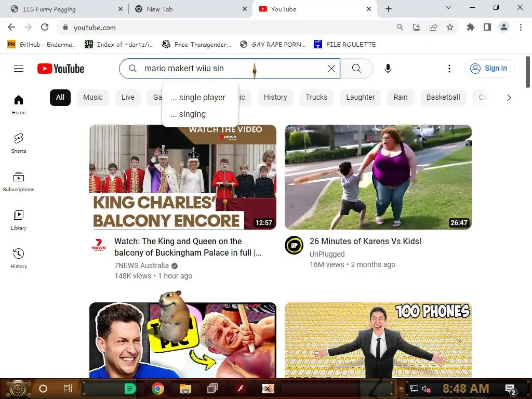The width and height of the screenshot is (532, 399).
Task: Open the YouTube settings three-dot menu
Action: [449, 69]
